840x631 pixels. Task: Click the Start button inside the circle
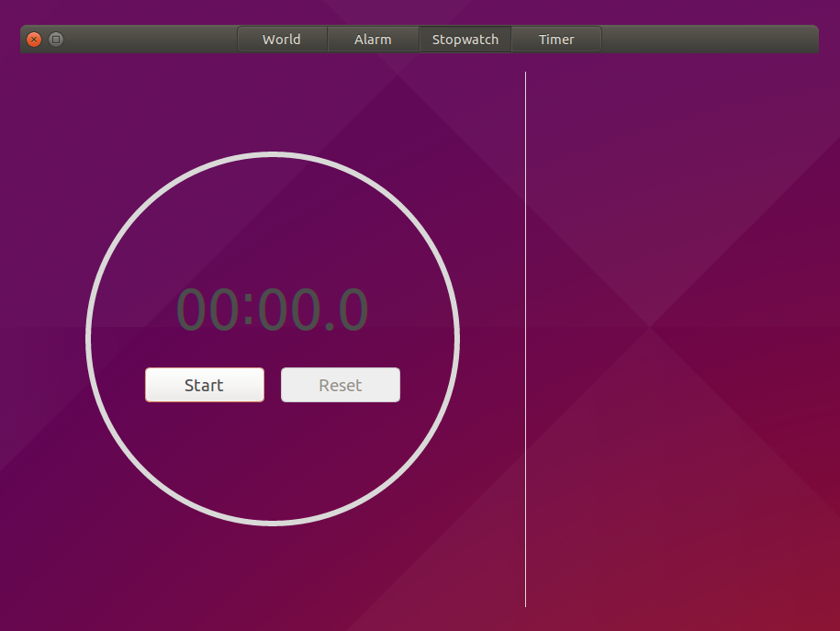click(x=204, y=384)
